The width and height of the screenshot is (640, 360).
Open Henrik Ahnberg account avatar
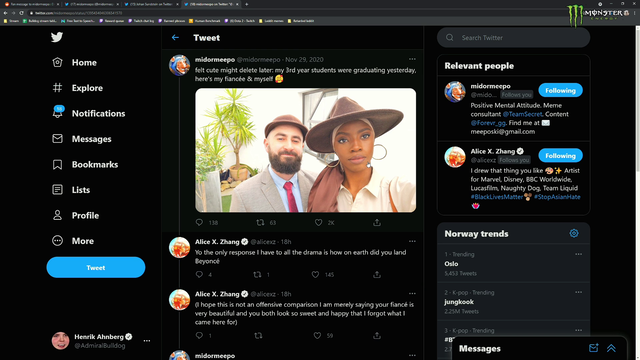click(x=60, y=341)
